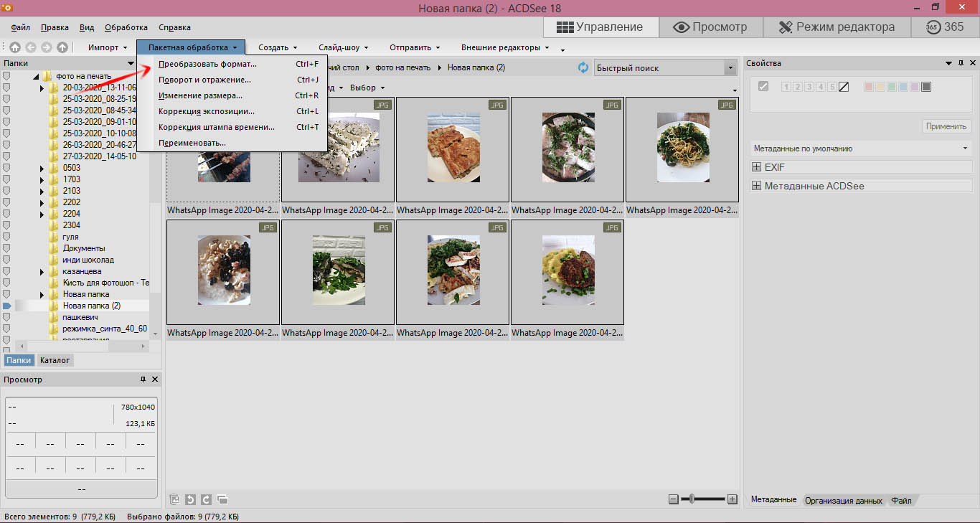This screenshot has height=523, width=980.
Task: Open the Выбор selection dropdown
Action: click(367, 88)
